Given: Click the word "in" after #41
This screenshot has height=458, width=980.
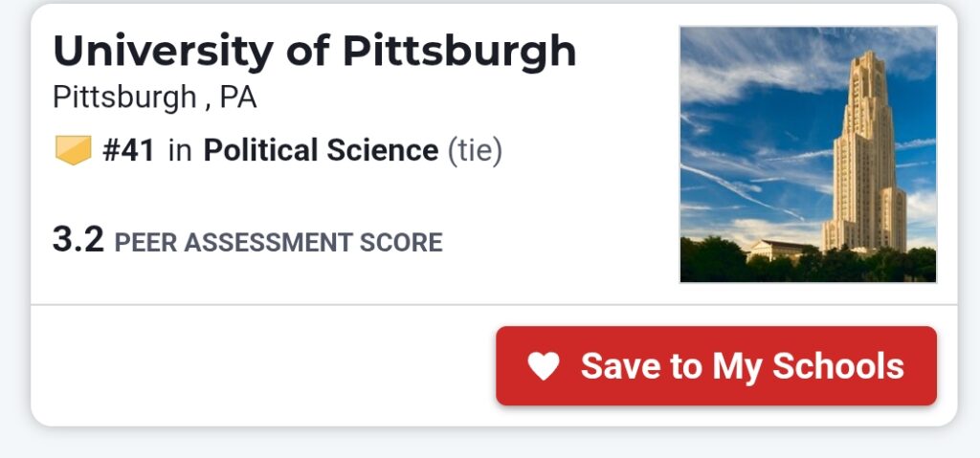Looking at the screenshot, I should coord(179,150).
